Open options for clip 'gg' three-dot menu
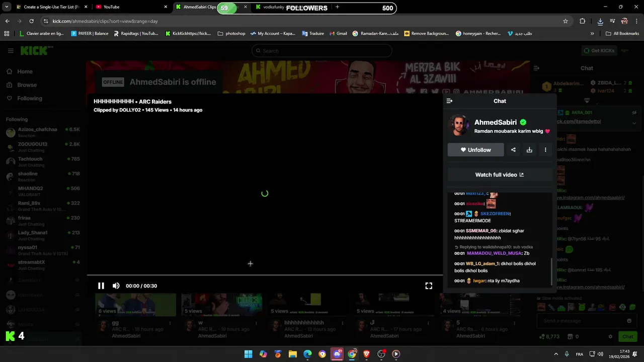The height and width of the screenshot is (362, 644). point(170,323)
